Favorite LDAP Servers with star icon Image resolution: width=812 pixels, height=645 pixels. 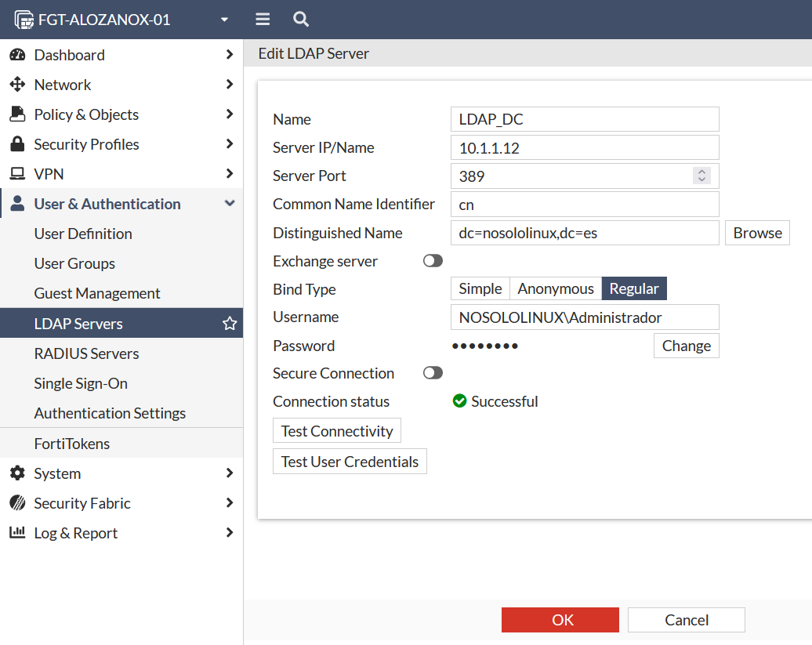[229, 324]
